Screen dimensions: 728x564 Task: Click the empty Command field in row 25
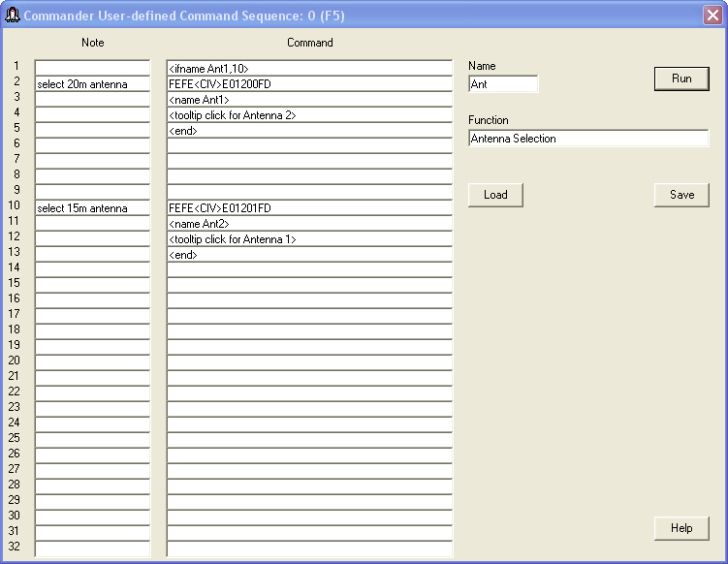[x=309, y=441]
